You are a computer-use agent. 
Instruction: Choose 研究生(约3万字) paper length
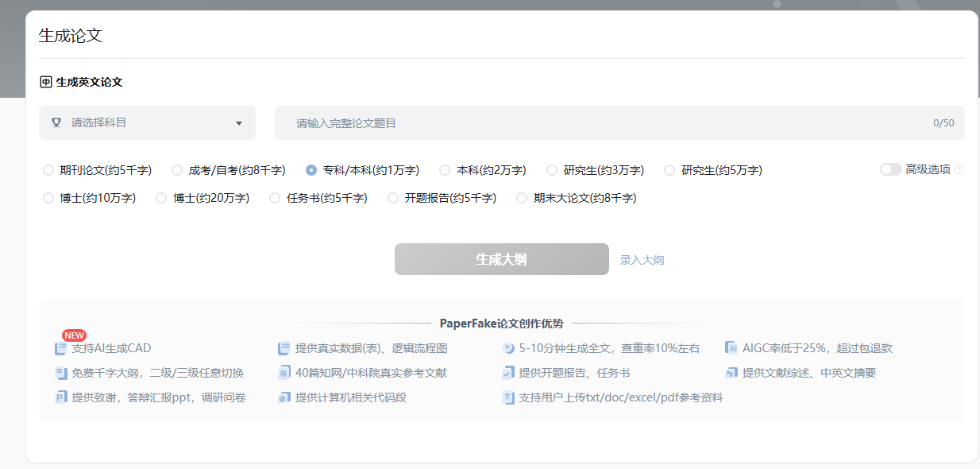552,170
